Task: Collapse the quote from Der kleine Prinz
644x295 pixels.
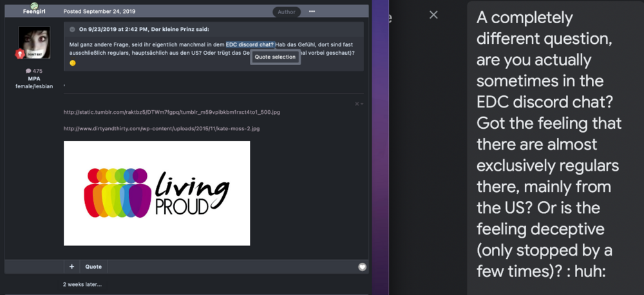Action: 72,29
